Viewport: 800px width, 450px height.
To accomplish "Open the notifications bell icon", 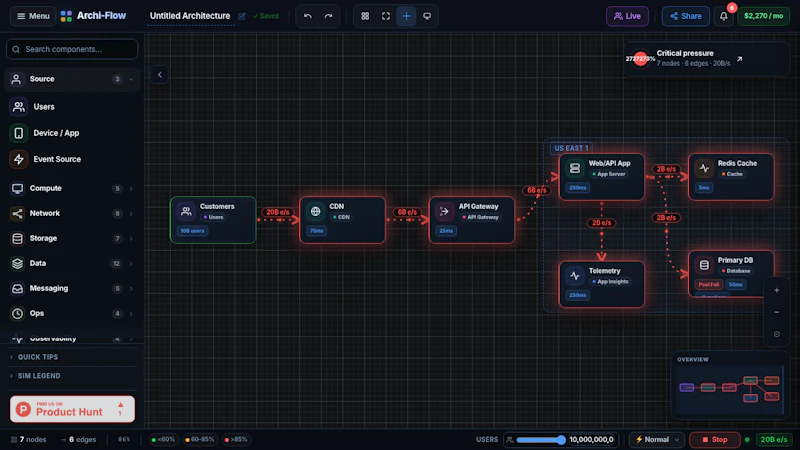I will pos(723,16).
